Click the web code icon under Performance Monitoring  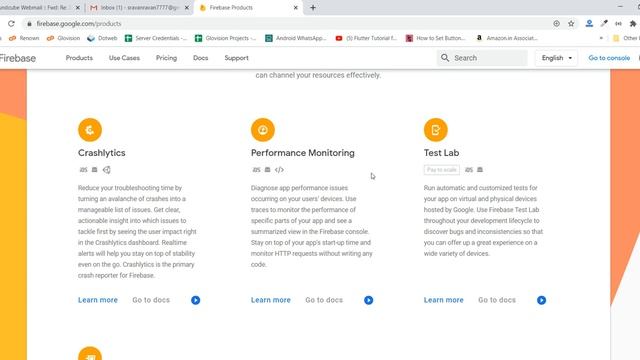coord(279,170)
